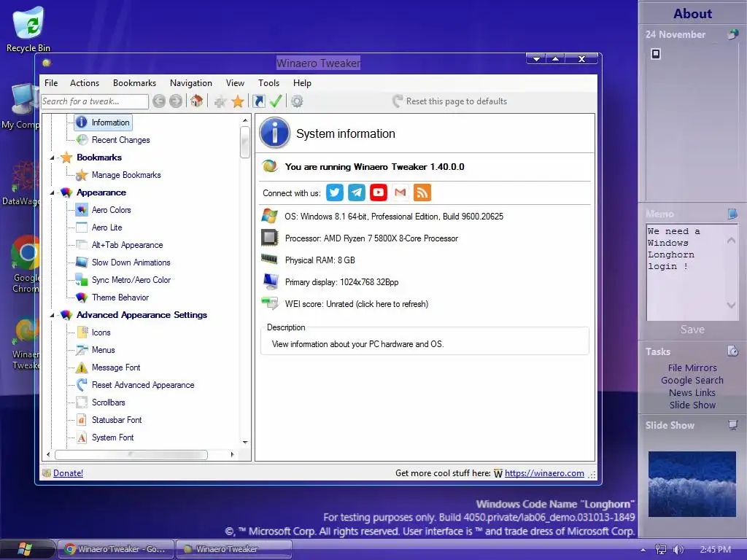747x560 pixels.
Task: Click the gray add-bookmark star icon
Action: [220, 101]
